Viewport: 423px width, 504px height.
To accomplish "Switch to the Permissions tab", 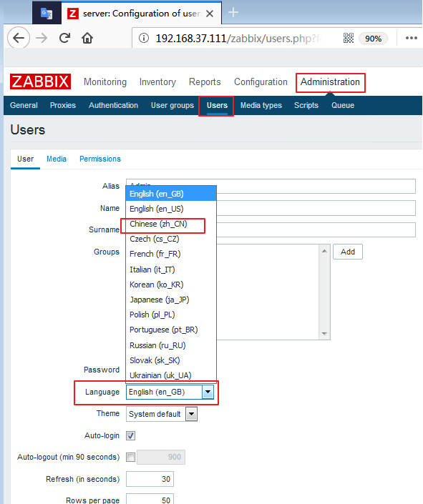I will tap(100, 159).
